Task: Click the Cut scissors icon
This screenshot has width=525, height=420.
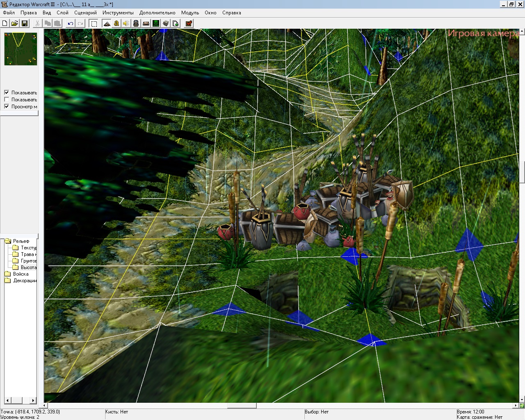Action: pyautogui.click(x=37, y=23)
